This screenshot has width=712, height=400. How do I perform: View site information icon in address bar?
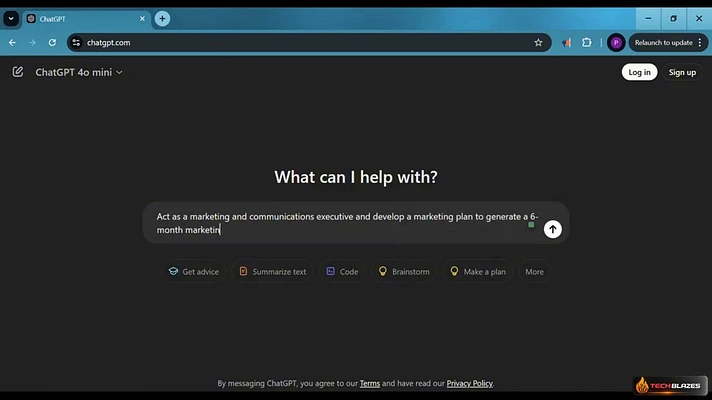click(76, 43)
